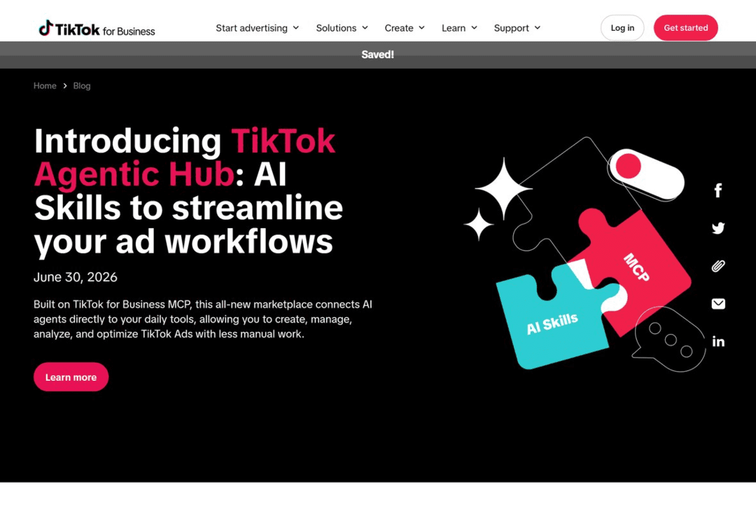
Task: Share article via email envelope icon
Action: [x=718, y=303]
